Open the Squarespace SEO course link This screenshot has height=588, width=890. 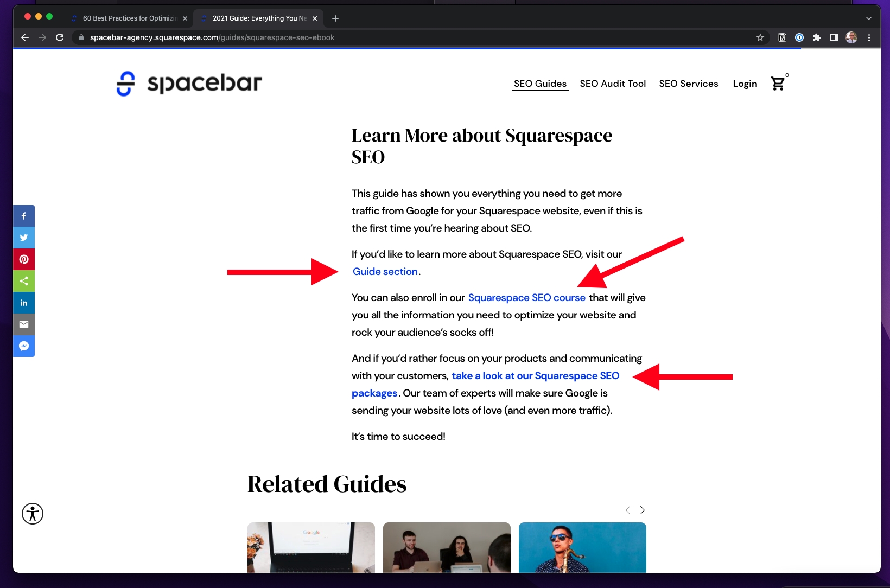(x=526, y=298)
